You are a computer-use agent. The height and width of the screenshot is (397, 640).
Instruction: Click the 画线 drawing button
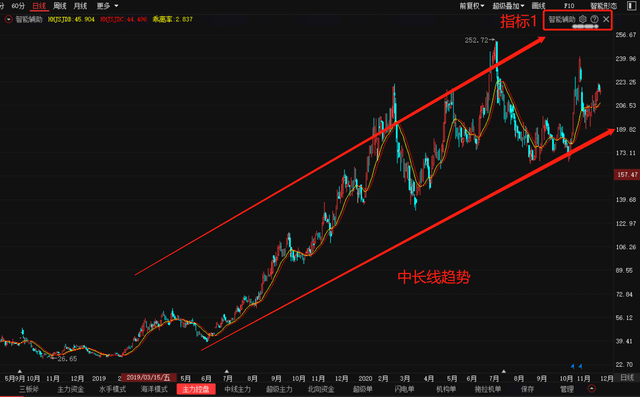538,6
